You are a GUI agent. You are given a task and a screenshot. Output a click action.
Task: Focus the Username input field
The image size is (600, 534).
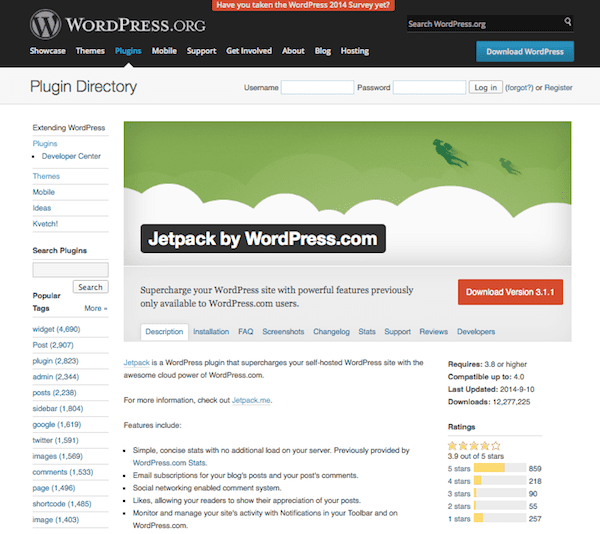pos(317,88)
